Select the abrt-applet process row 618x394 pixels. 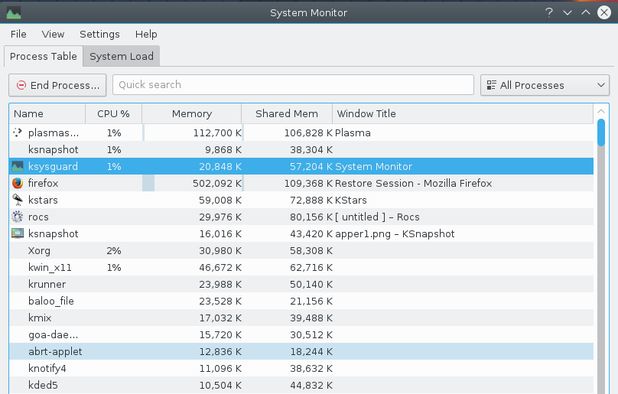[301, 351]
